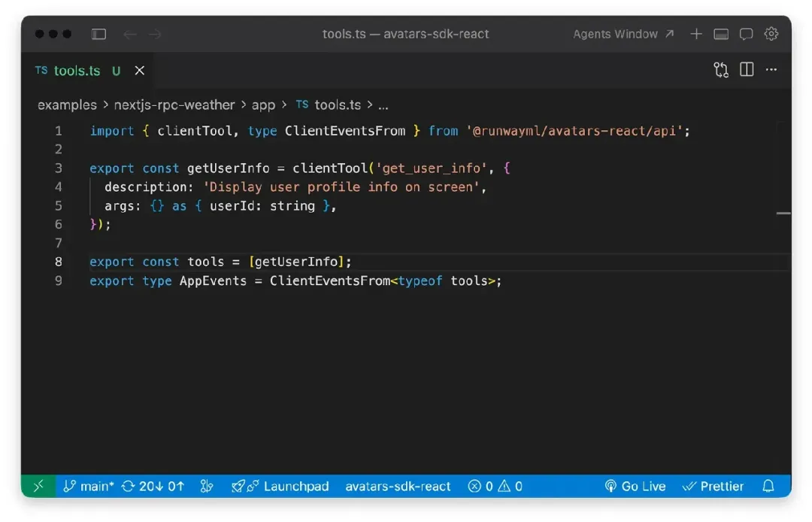Click line number 1 in gutter
The image size is (812, 522).
click(x=59, y=131)
